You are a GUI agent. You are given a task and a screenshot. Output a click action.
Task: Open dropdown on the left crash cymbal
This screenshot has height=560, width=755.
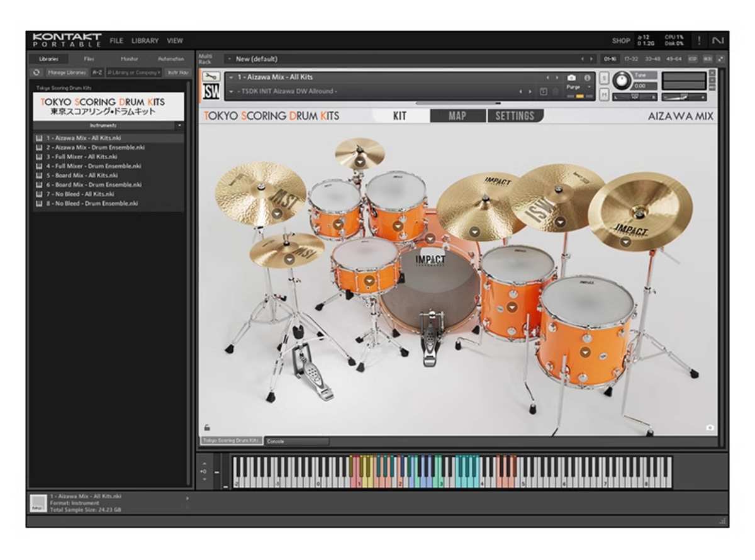tap(277, 213)
